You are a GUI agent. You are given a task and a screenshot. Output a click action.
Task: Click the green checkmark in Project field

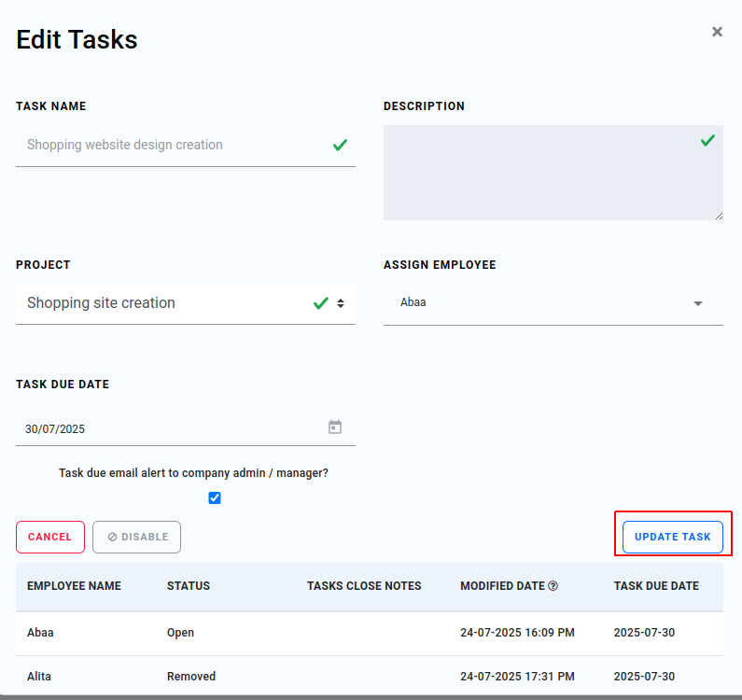coord(321,303)
